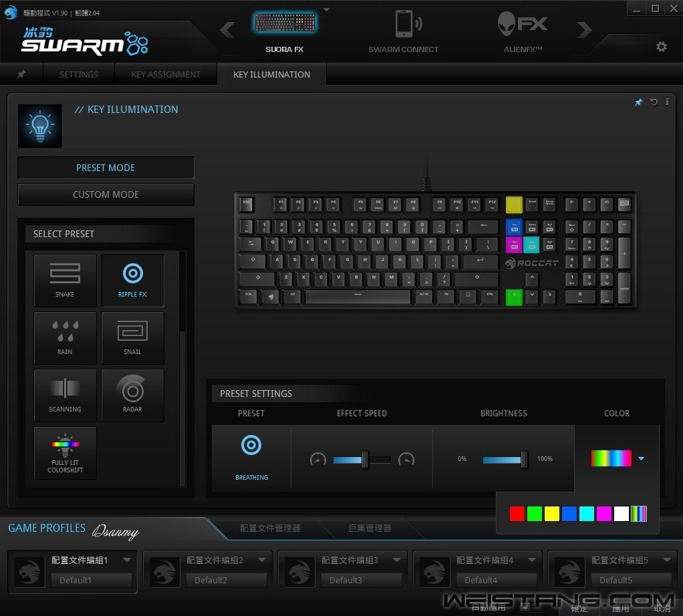Select the FULLY LIT COLORSHIFT preset

[65, 453]
